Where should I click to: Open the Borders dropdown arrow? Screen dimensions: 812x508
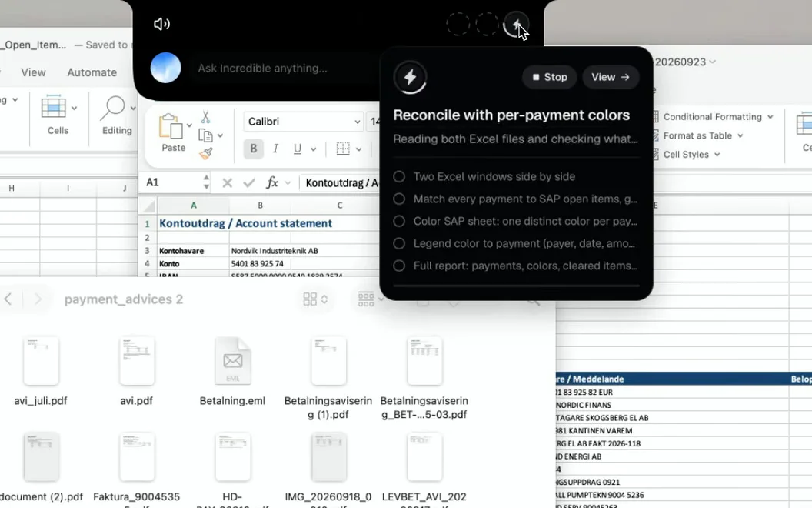[x=359, y=149]
